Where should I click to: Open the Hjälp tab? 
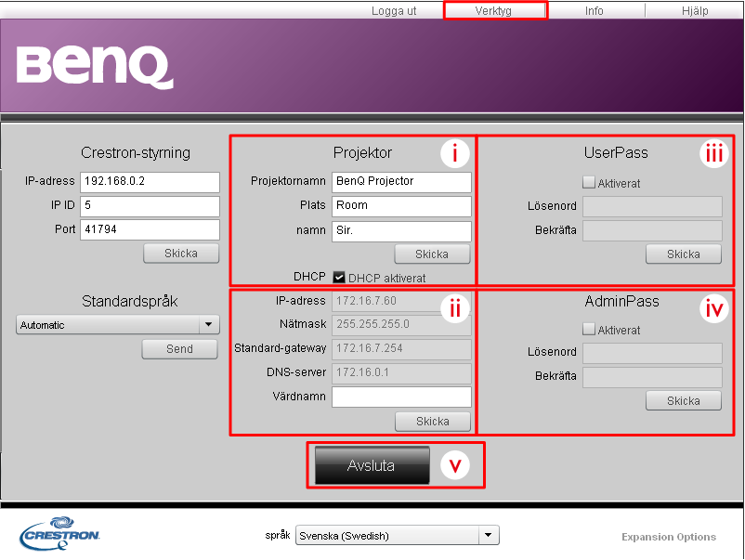coord(695,10)
